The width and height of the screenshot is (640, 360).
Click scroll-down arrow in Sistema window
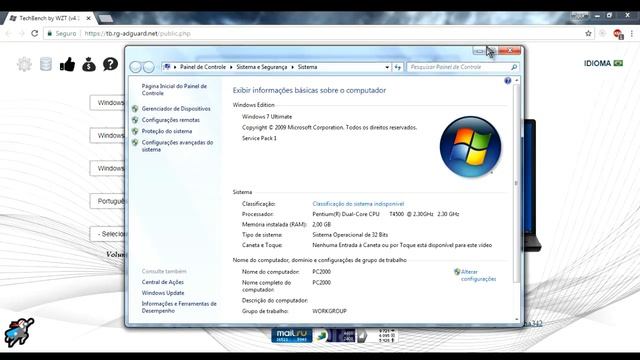[517, 319]
